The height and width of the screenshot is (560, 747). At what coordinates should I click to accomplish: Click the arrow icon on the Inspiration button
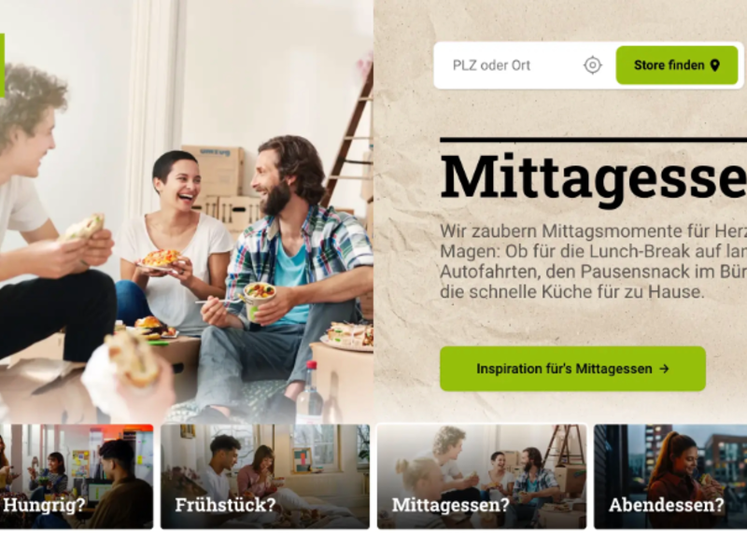(664, 369)
